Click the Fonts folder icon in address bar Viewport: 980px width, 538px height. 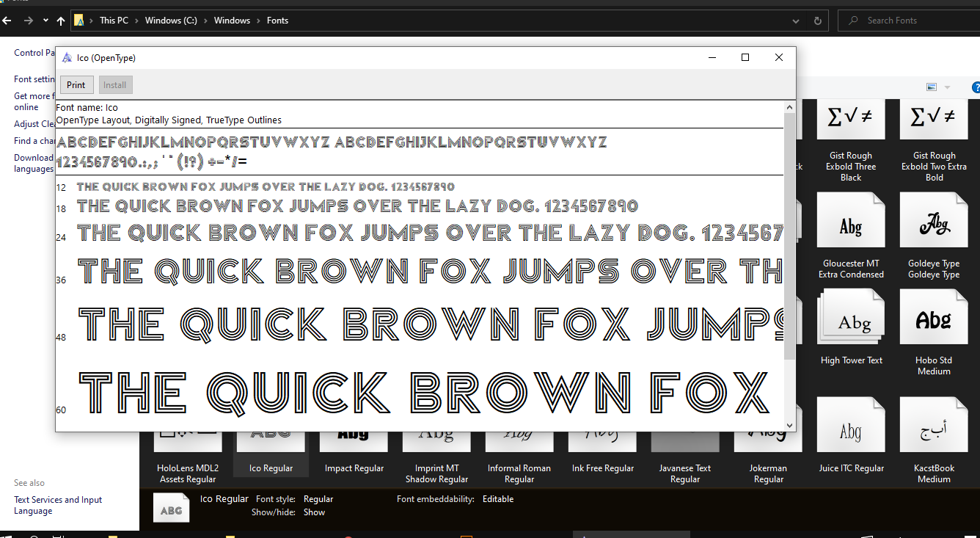tap(79, 21)
